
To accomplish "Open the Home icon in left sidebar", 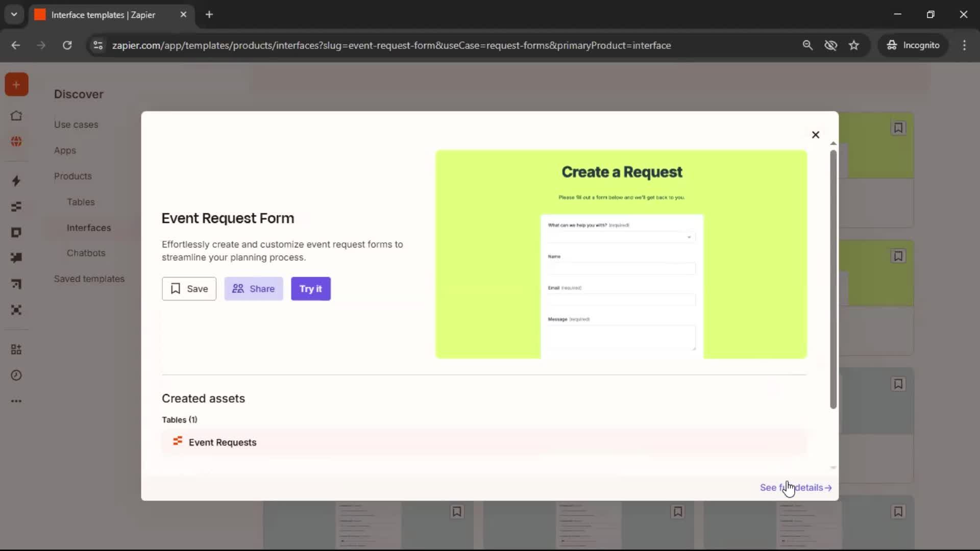I will pos(16,116).
